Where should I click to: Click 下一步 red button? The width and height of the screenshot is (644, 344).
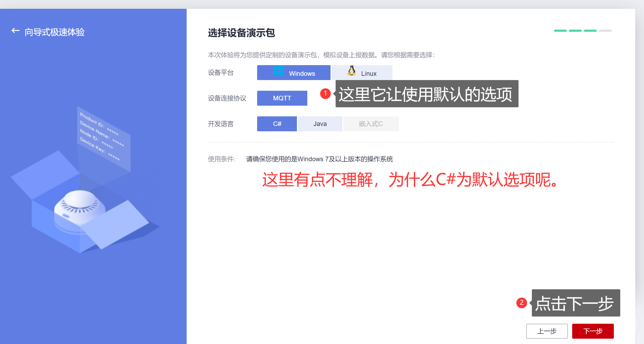(x=593, y=331)
